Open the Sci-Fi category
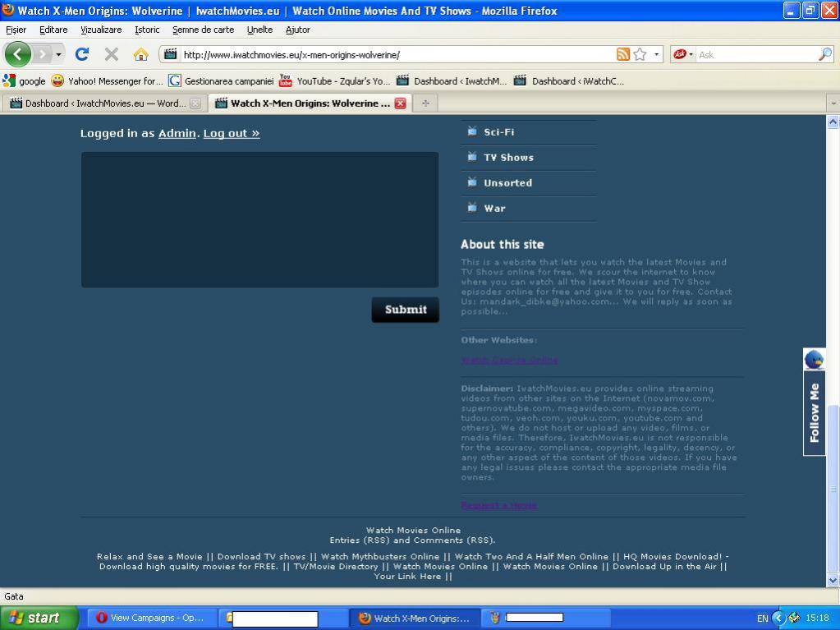Screen dimensions: 840x630 tap(498, 131)
